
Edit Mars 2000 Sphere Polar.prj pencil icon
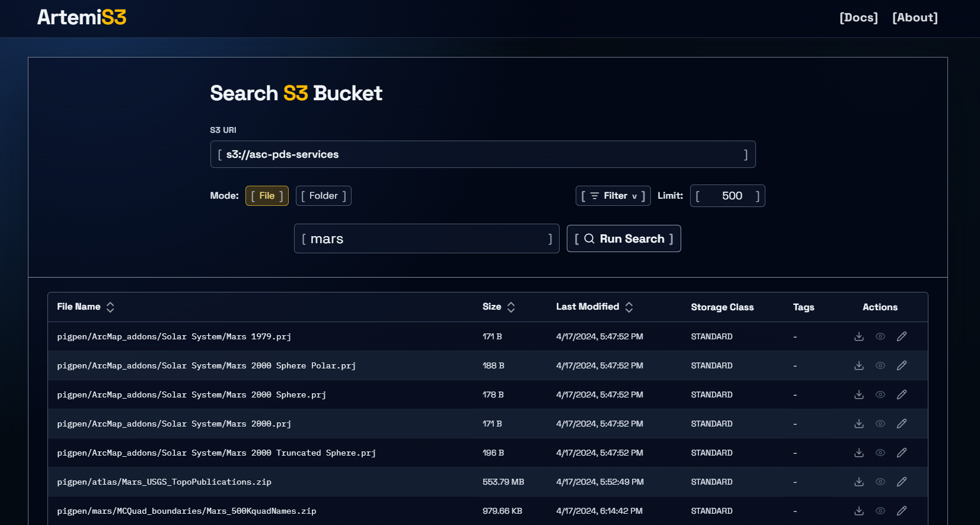902,365
